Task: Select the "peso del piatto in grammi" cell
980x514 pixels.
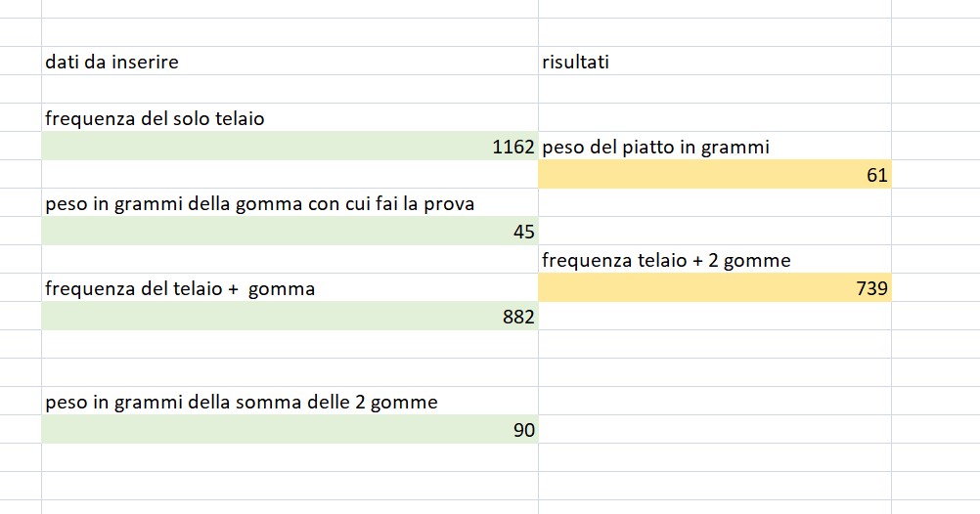Action: (655, 147)
